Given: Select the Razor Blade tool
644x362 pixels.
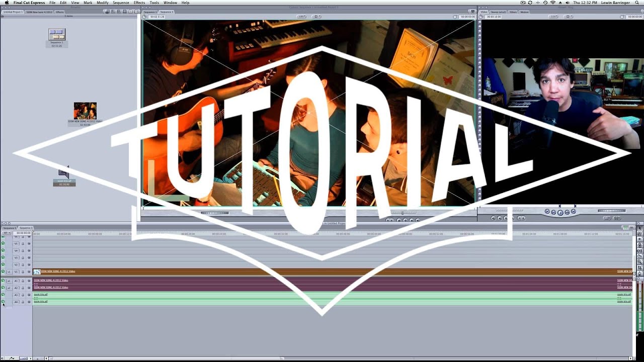Looking at the screenshot, I should (x=639, y=256).
